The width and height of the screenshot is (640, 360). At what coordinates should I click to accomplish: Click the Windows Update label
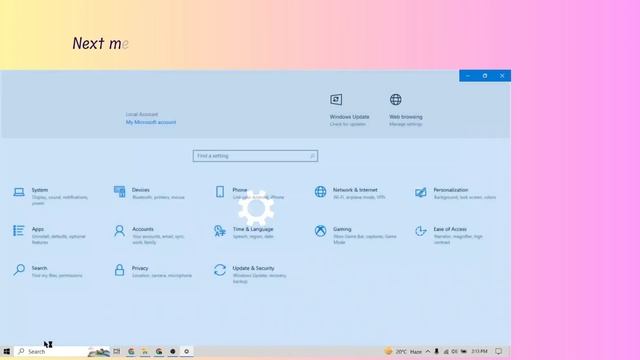349,117
